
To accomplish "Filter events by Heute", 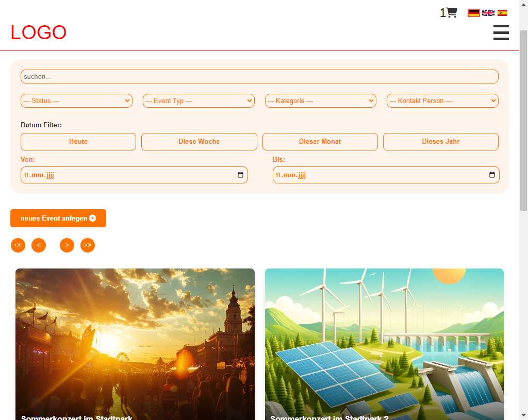I will (78, 142).
